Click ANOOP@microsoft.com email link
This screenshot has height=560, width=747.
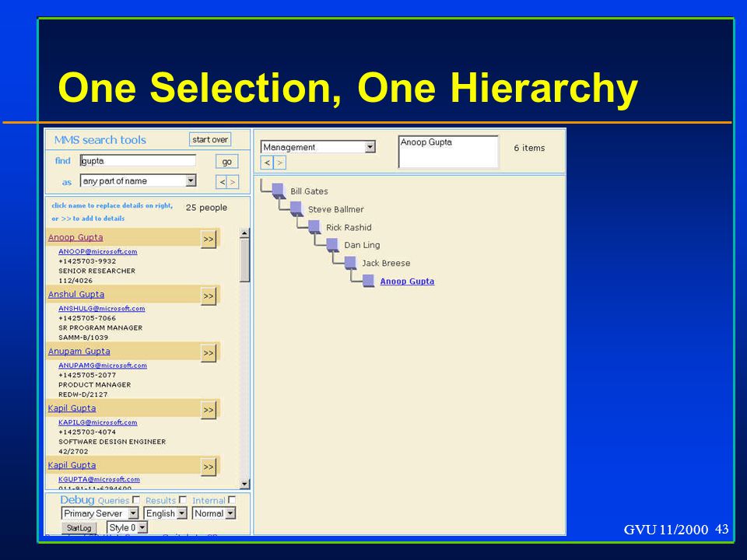coord(98,251)
